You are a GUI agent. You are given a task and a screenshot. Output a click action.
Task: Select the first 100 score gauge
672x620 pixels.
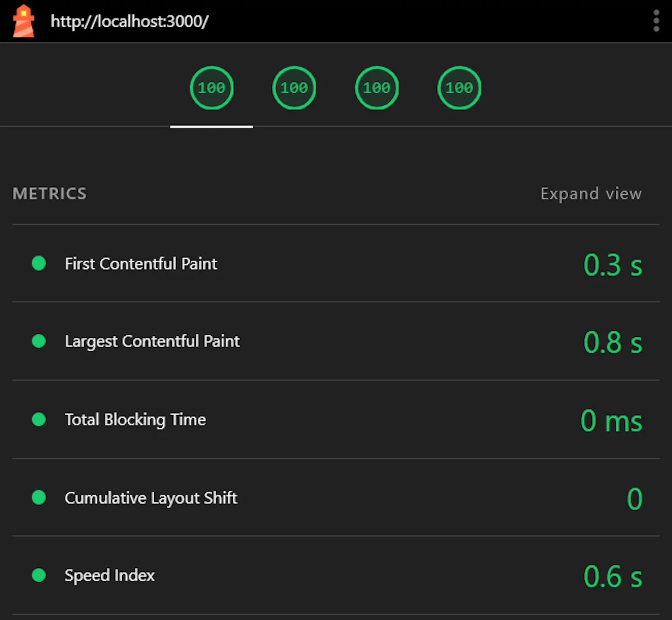click(212, 88)
